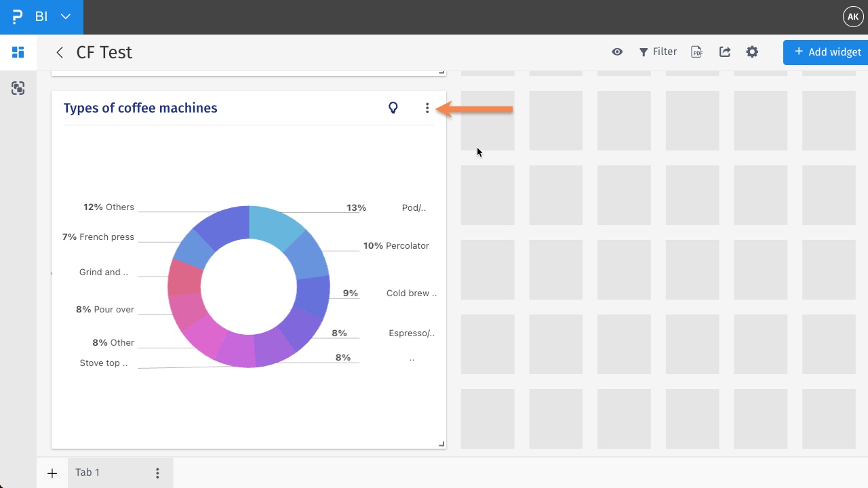Click the share dashboard icon

724,52
